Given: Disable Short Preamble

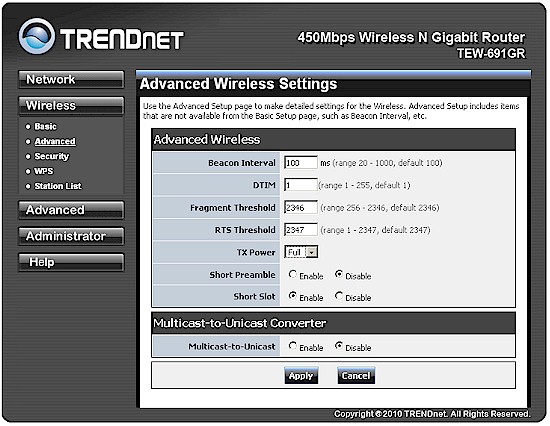Looking at the screenshot, I should [x=339, y=274].
